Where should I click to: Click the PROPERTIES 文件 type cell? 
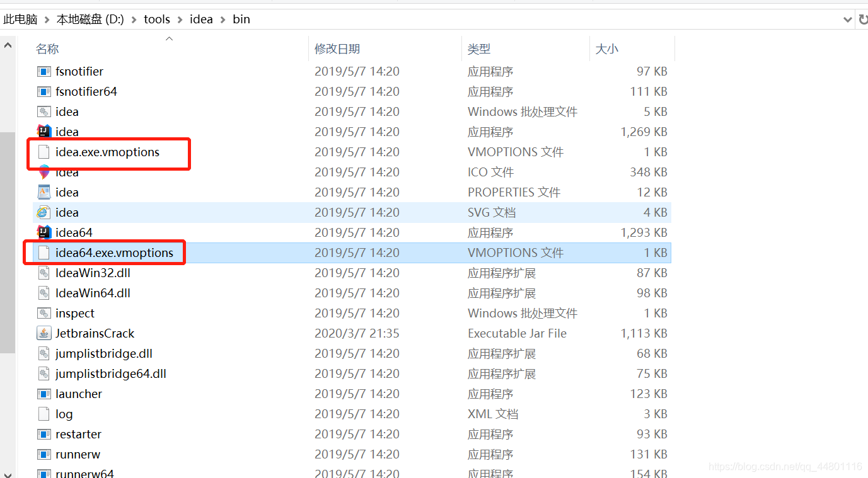click(x=514, y=192)
